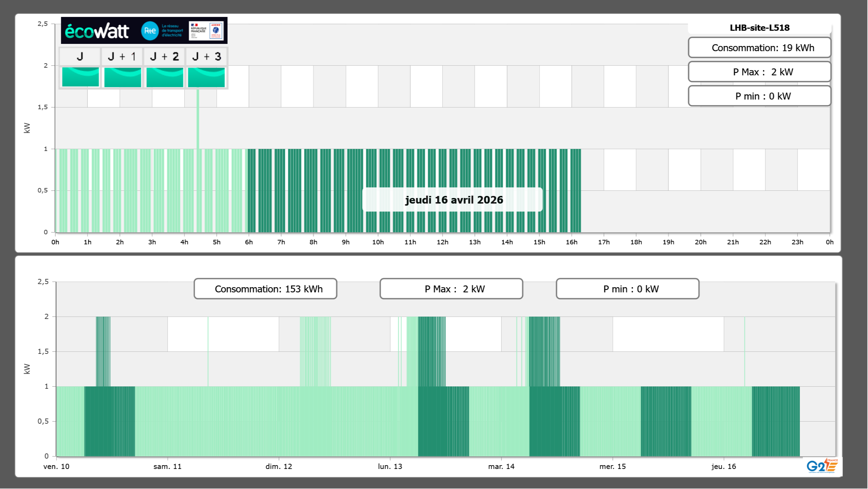Select the J + 3 forecast tab
This screenshot has height=489, width=868.
206,56
